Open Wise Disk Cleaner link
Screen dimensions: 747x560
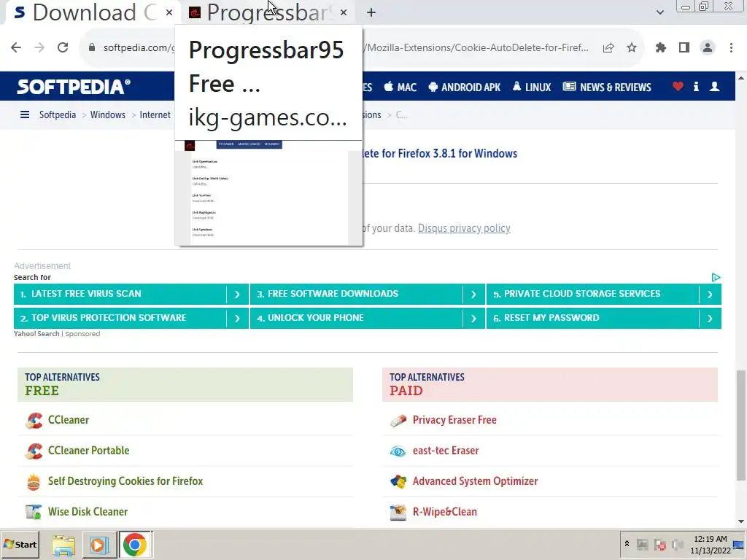coord(88,512)
